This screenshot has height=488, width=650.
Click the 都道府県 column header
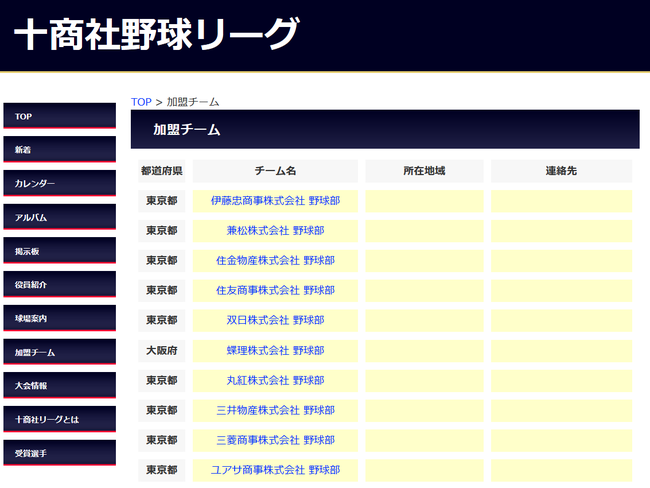click(x=162, y=171)
